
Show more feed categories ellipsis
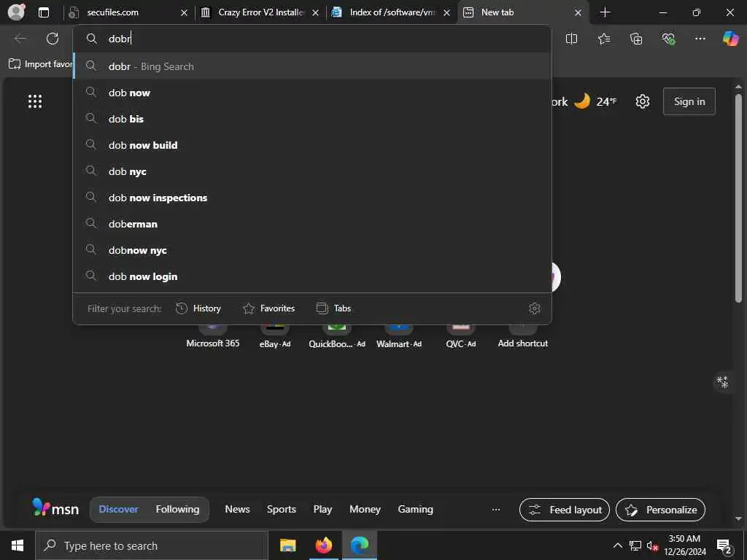496,510
